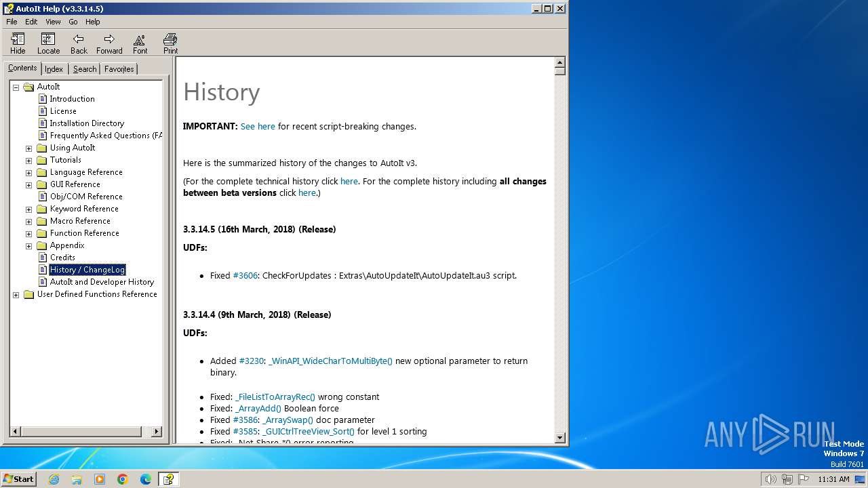Open _GUICtrlTreeView_Sort() link
The height and width of the screenshot is (488, 868).
click(x=309, y=431)
